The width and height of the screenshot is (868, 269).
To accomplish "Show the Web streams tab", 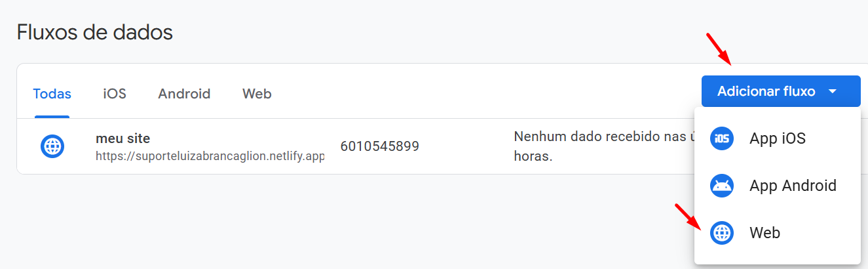I will point(257,94).
